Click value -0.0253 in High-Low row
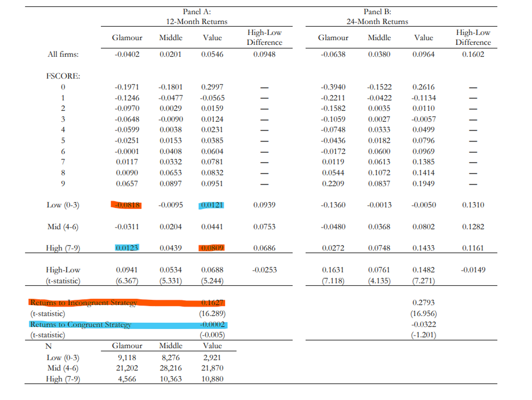This screenshot has height=400, width=532. [264, 270]
